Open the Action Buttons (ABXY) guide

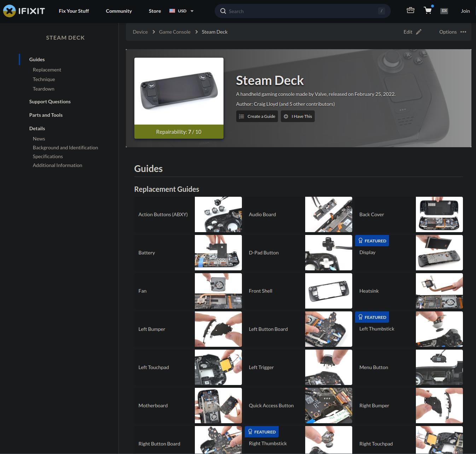pyautogui.click(x=188, y=214)
